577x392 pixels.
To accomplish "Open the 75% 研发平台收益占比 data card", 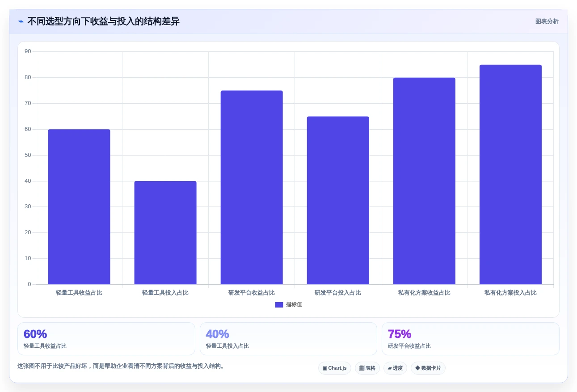I will click(x=471, y=339).
